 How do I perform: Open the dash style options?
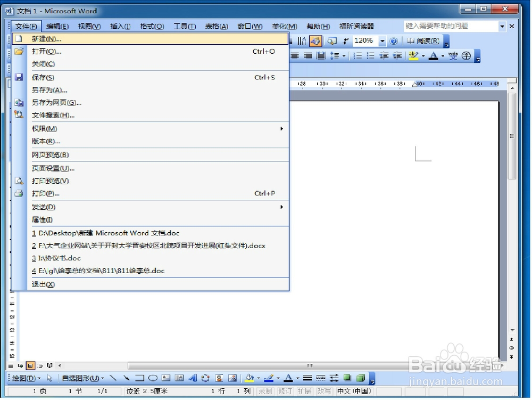tap(321, 378)
